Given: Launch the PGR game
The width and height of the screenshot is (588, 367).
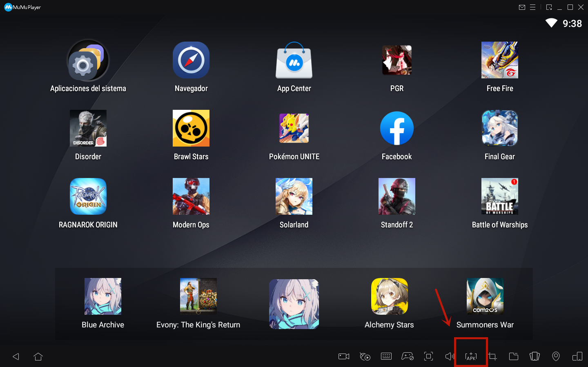Looking at the screenshot, I should pyautogui.click(x=397, y=60).
